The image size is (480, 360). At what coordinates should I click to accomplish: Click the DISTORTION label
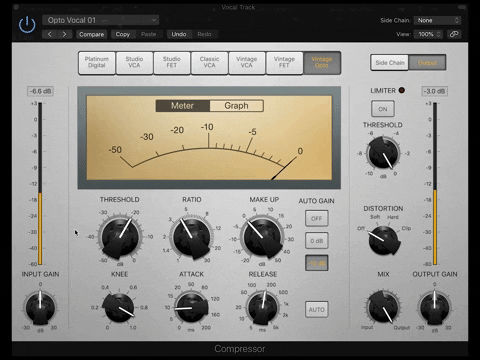[383, 209]
